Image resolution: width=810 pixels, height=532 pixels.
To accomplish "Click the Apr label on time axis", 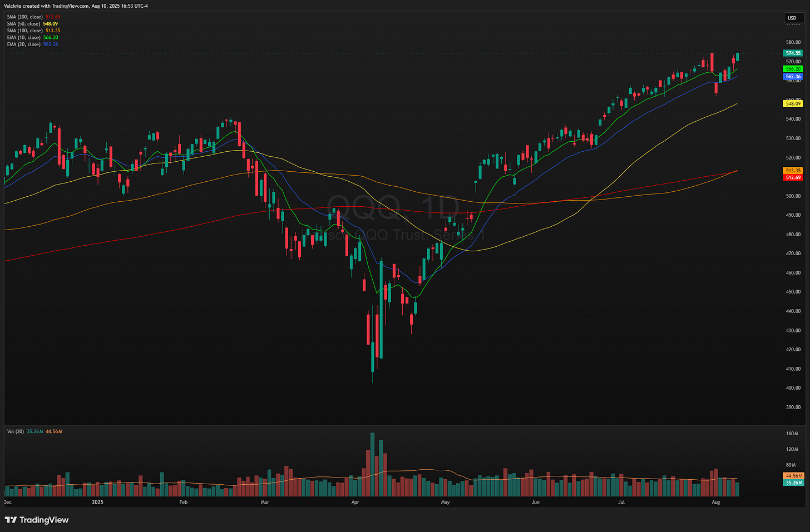I will coord(355,502).
